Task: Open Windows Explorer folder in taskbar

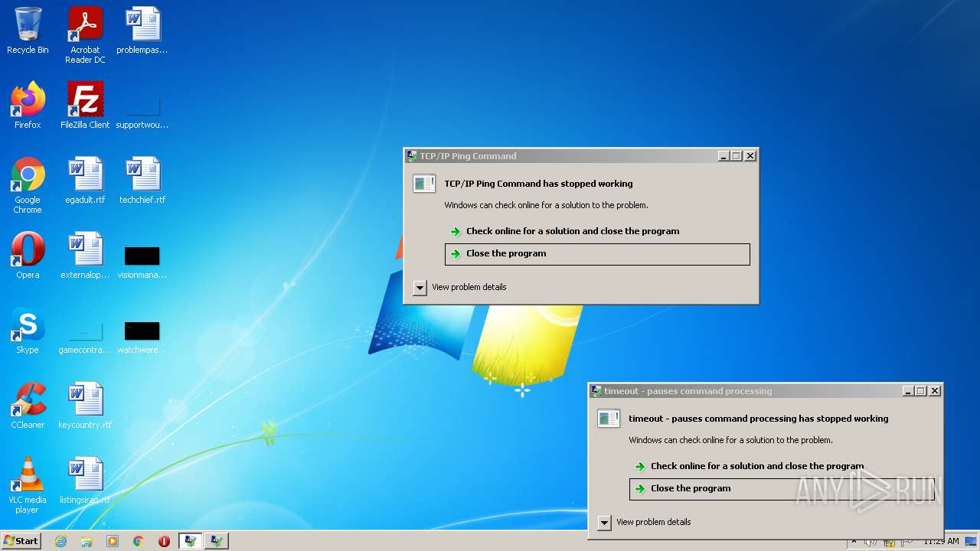Action: click(87, 541)
